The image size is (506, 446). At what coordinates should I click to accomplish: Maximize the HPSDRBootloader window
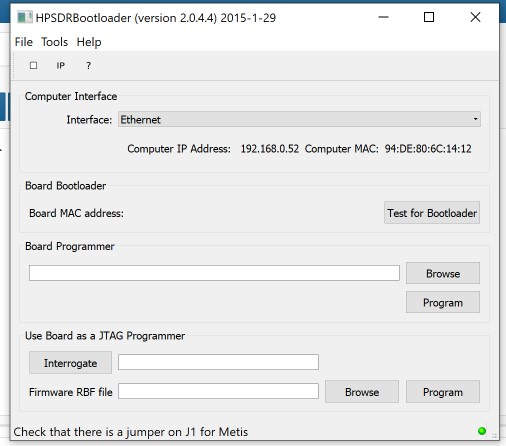429,17
